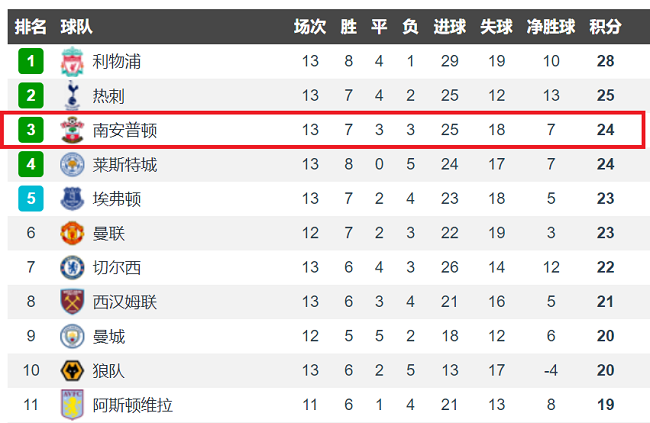Click the Chelsea club crest icon
Screen dimensions: 650x423
pos(72,267)
